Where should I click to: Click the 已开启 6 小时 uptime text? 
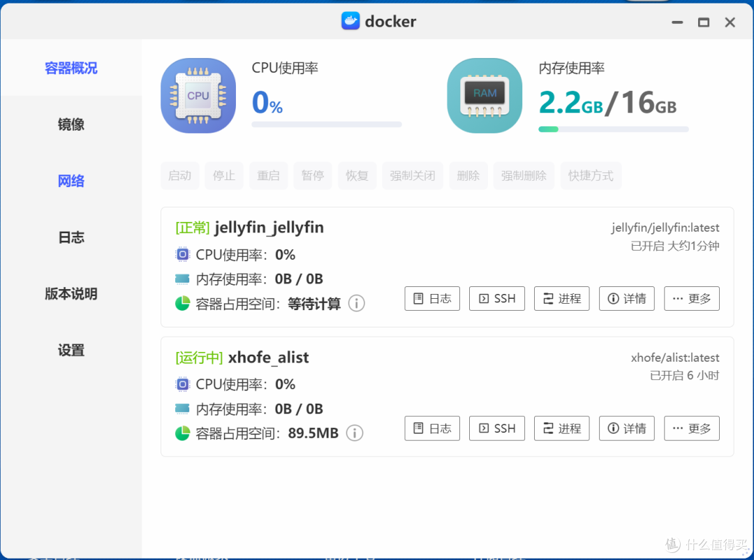click(x=685, y=375)
